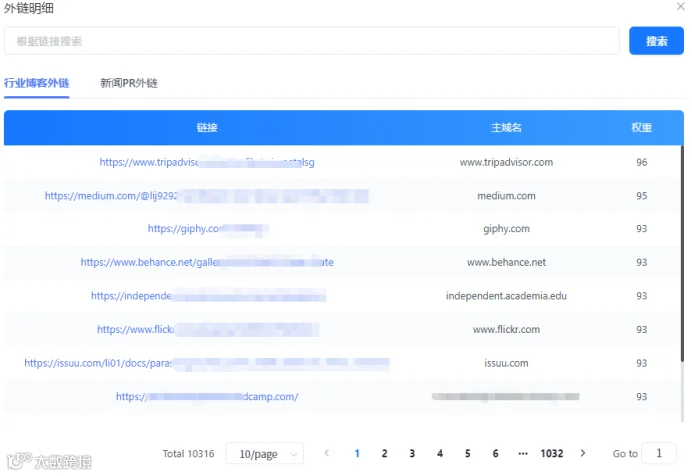The width and height of the screenshot is (692, 476).
Task: Go to page 5 in pagination
Action: click(467, 454)
